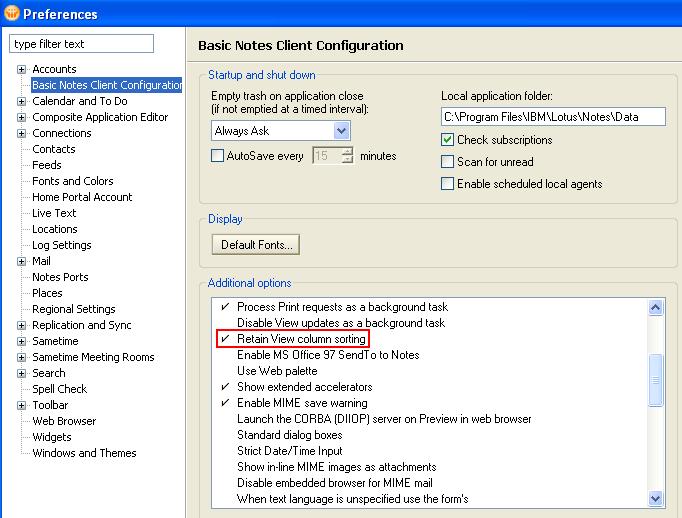Enable the Use Web palette option

point(279,371)
